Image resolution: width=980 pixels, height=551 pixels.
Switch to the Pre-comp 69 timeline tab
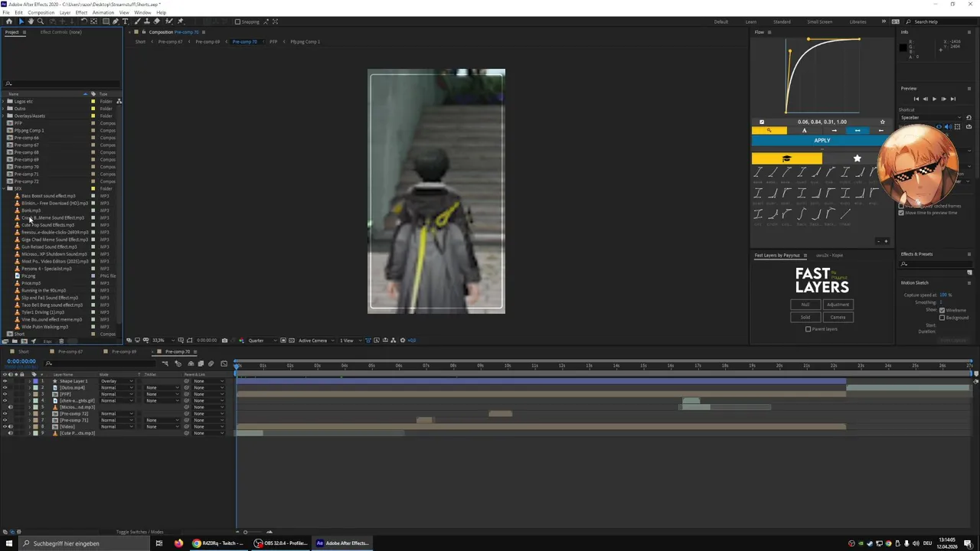[x=122, y=351]
